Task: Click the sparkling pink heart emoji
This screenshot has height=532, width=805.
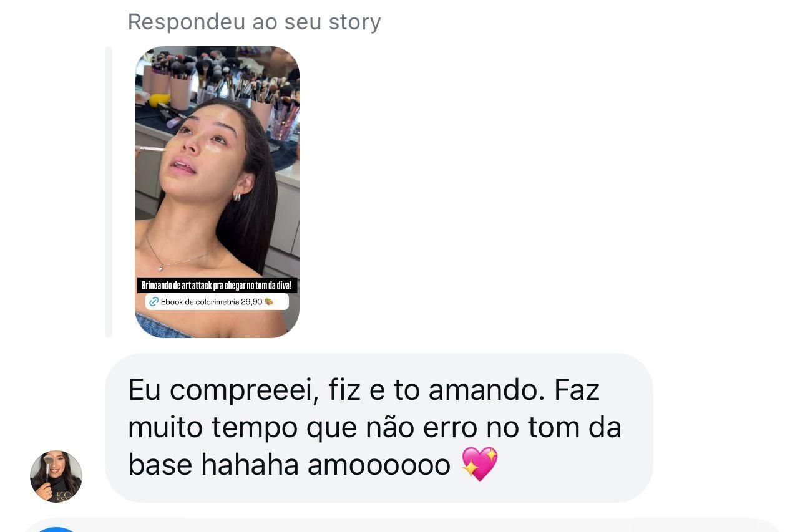Action: tap(479, 464)
